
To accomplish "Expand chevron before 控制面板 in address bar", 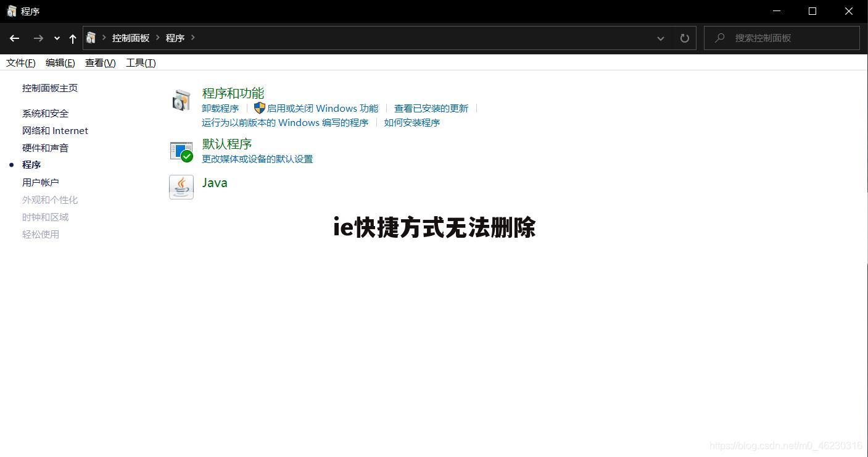I will point(104,38).
